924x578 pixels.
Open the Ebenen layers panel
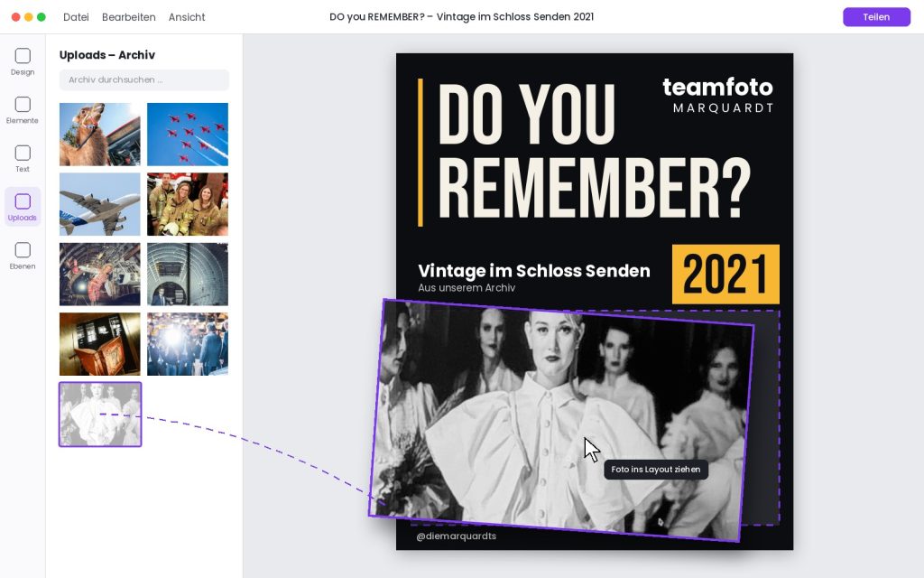click(x=23, y=256)
